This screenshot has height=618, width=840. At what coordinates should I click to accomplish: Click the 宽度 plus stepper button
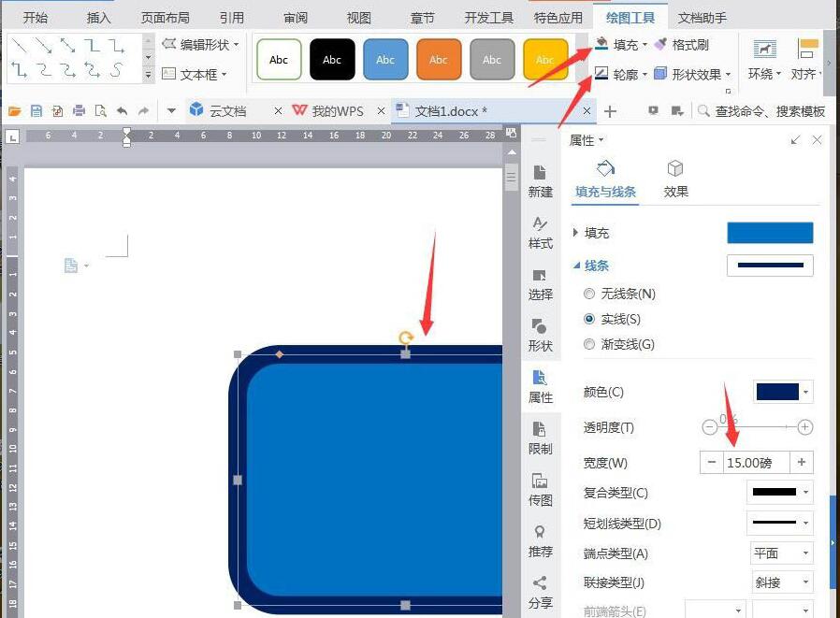point(801,462)
